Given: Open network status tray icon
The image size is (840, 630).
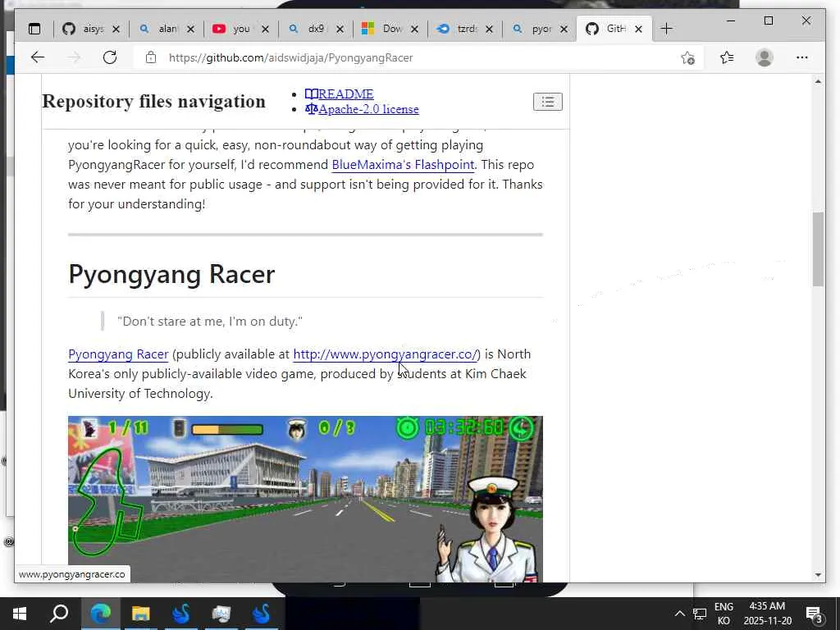Looking at the screenshot, I should (700, 614).
